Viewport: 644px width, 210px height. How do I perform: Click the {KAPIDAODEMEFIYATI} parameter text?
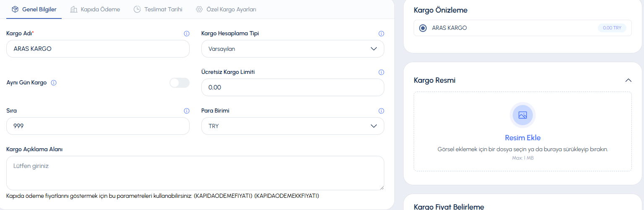[x=223, y=196]
